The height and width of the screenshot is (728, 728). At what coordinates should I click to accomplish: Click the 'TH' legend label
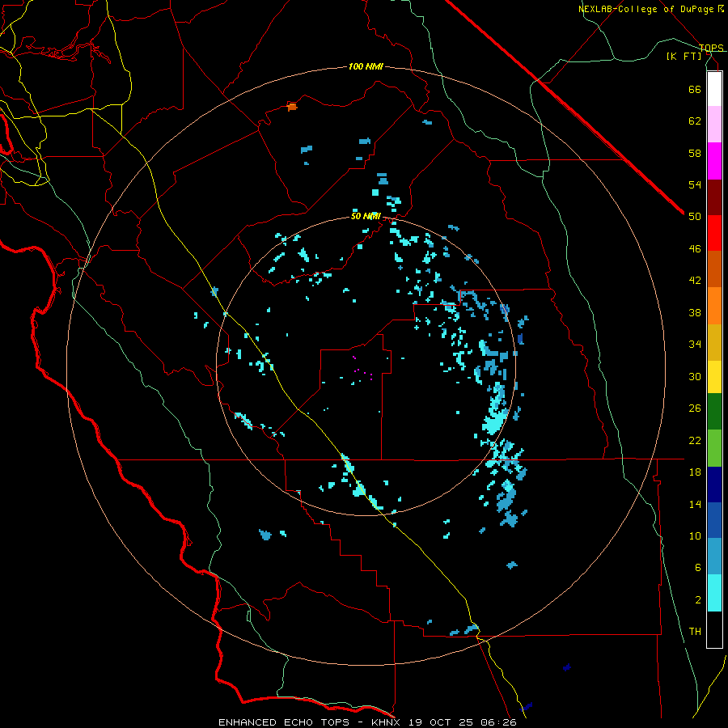point(695,632)
